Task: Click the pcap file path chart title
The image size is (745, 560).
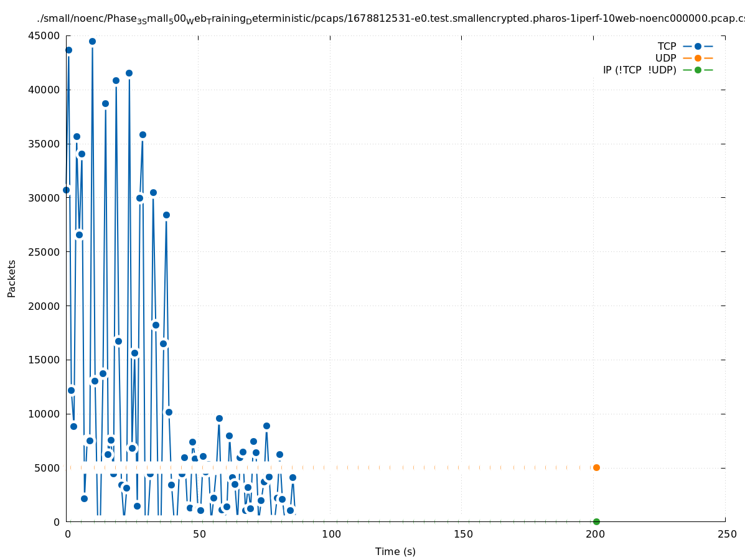Action: 390,19
